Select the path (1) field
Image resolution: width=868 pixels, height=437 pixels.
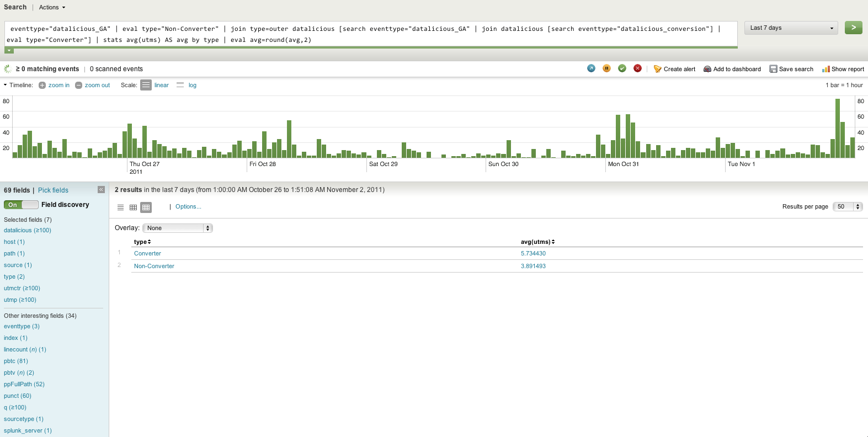(14, 253)
